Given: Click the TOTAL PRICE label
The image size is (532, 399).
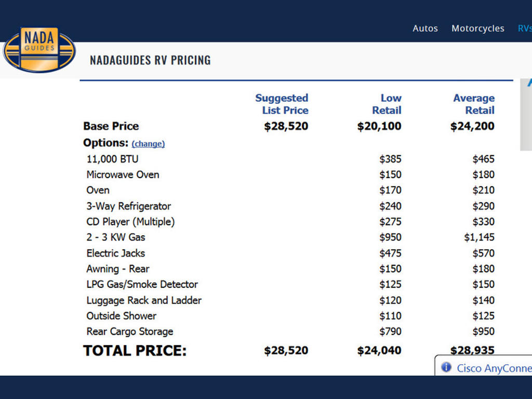Looking at the screenshot, I should [x=135, y=351].
